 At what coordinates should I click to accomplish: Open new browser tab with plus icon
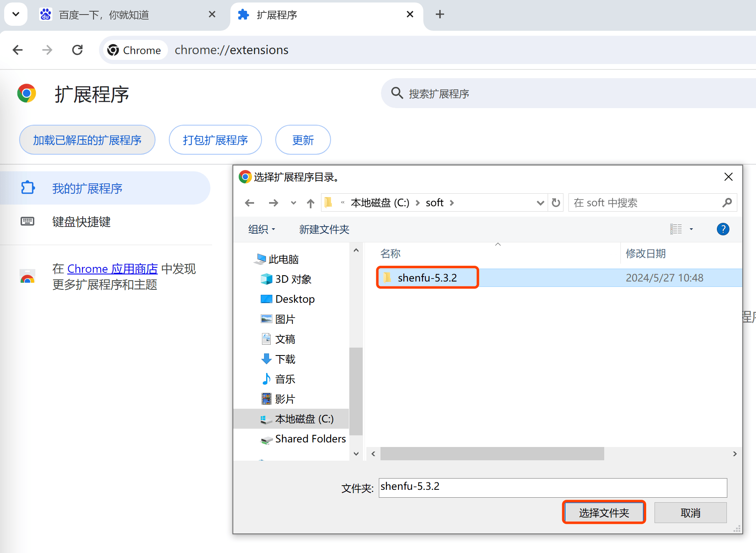click(x=440, y=15)
